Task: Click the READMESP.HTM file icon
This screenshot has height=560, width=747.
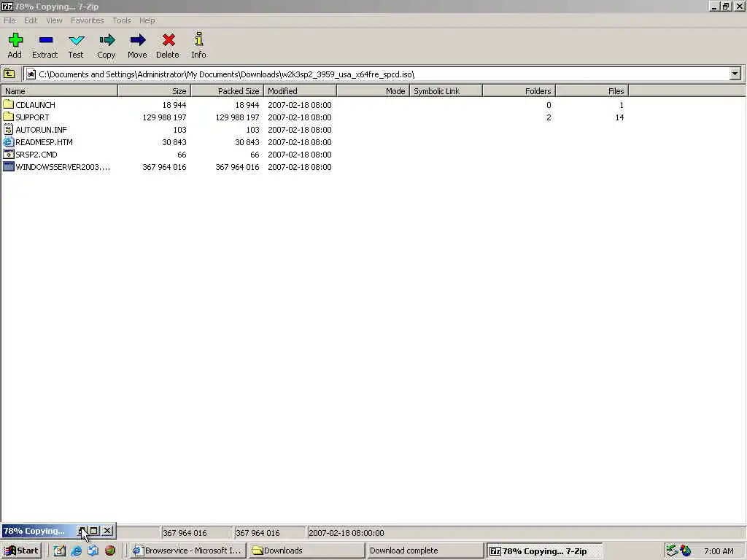Action: (x=8, y=141)
